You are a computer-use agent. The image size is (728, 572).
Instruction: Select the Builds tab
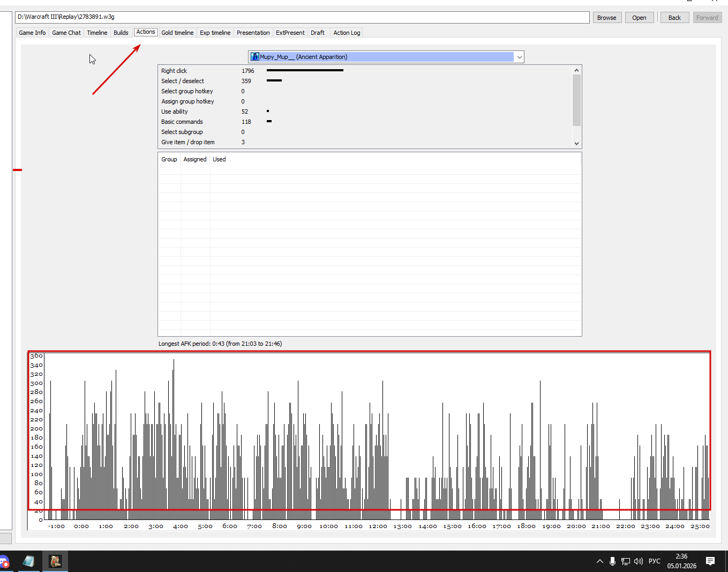(121, 33)
